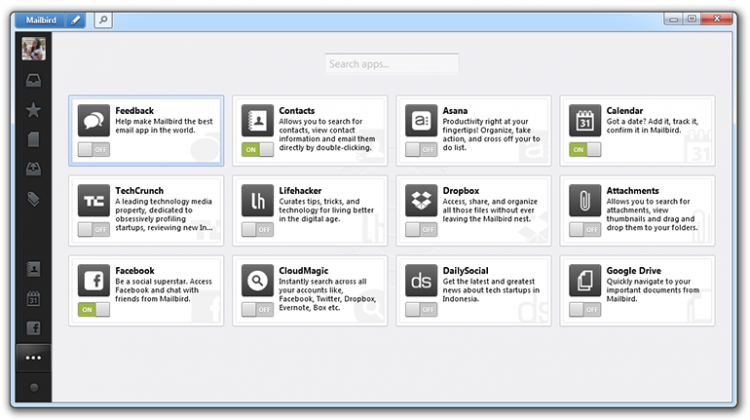Open the Mailbird menu button
This screenshot has height=420, width=750.
(41, 20)
